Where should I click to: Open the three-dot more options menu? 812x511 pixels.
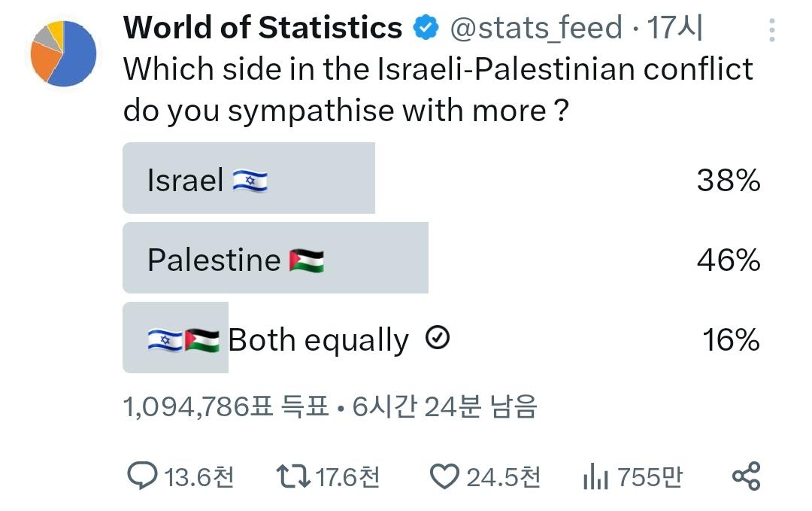[771, 30]
